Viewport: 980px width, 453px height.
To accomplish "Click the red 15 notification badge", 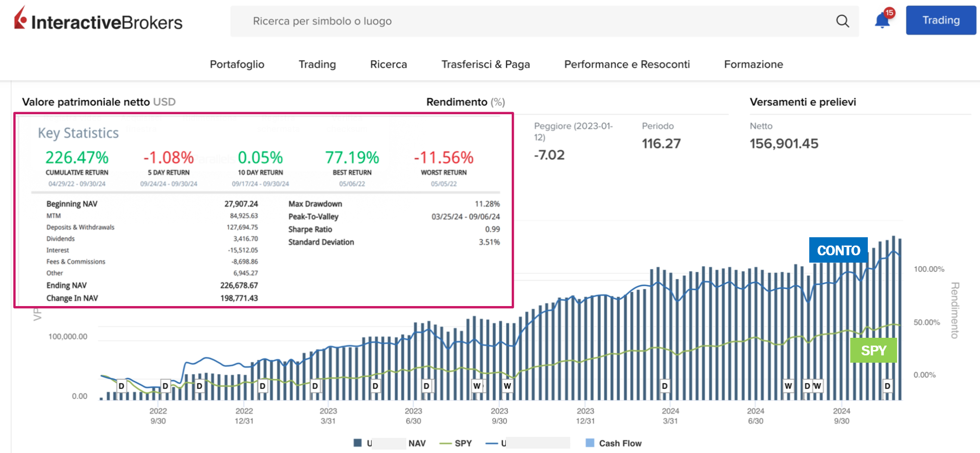I will point(889,13).
